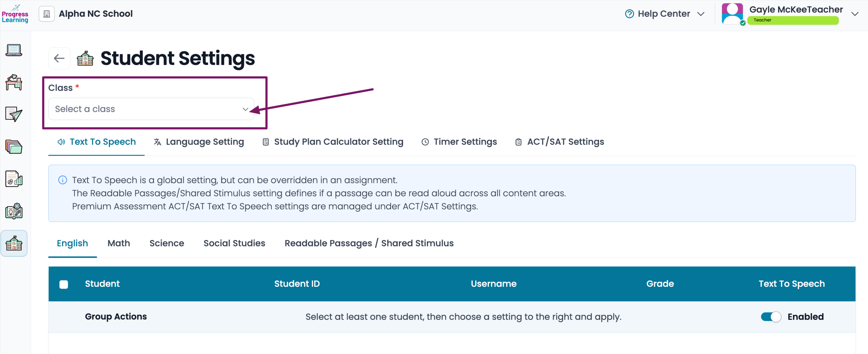The height and width of the screenshot is (354, 868).
Task: Click the laptop icon in the sidebar
Action: (14, 50)
